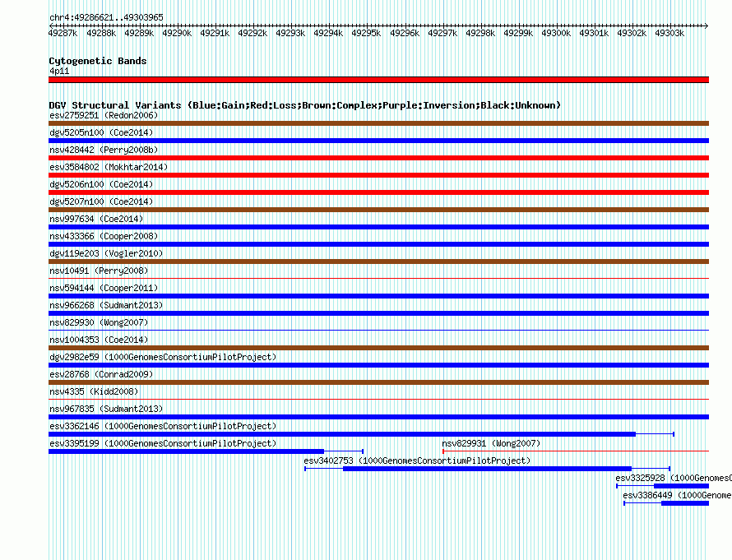Select the brown dgv5207n100 complex bar
The image size is (732, 560).
tap(378, 210)
